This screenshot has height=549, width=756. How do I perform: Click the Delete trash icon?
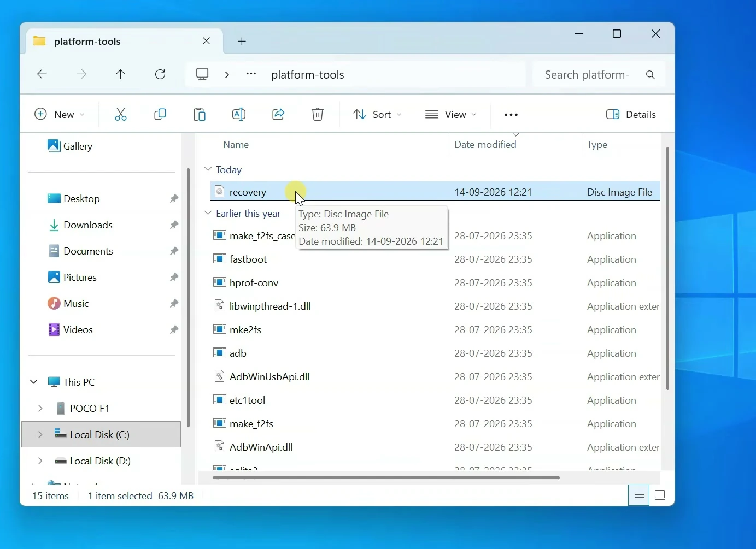pos(318,114)
